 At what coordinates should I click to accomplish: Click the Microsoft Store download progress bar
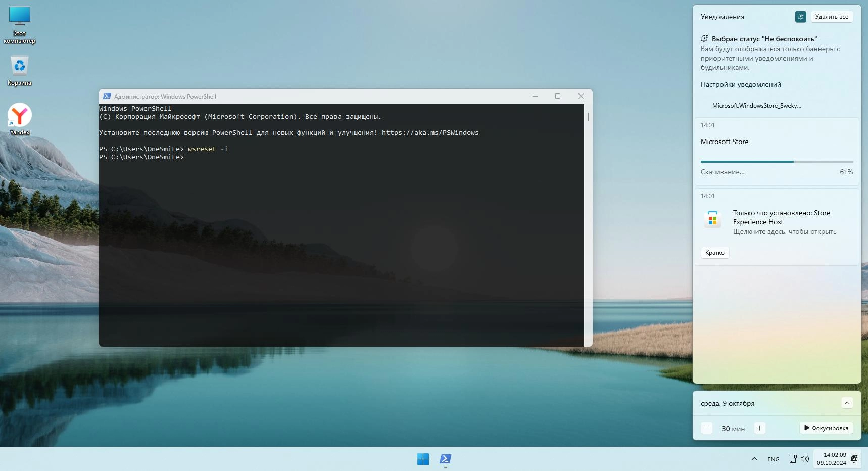click(x=777, y=162)
